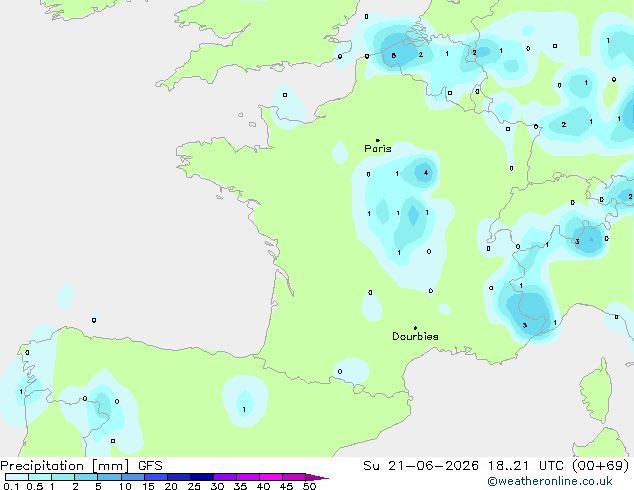Pick the legend swatch between 10 and 15
This screenshot has height=490, width=634.
tap(133, 477)
